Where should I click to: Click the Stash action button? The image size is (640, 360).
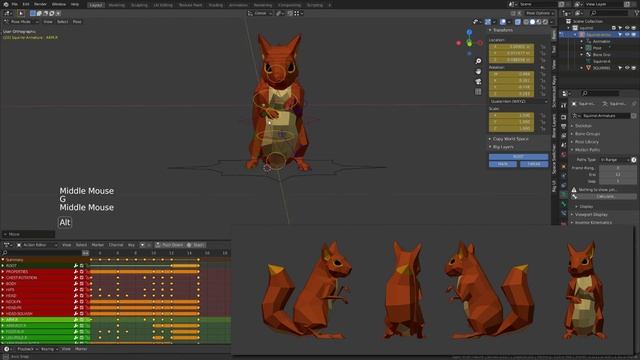point(196,245)
